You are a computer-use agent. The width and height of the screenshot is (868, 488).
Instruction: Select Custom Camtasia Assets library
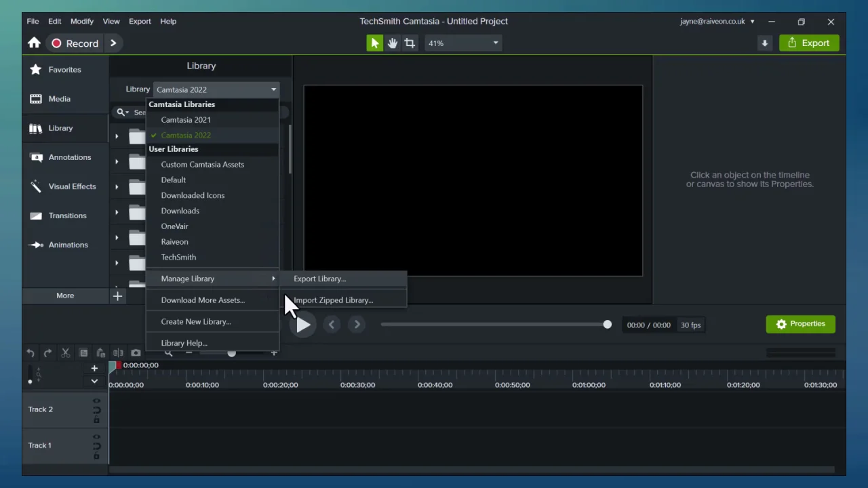point(212,164)
